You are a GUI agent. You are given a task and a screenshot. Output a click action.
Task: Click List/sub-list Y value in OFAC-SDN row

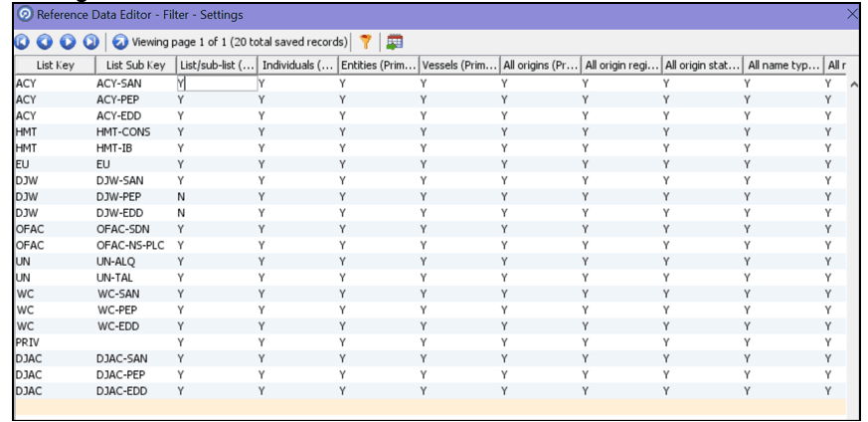(181, 229)
